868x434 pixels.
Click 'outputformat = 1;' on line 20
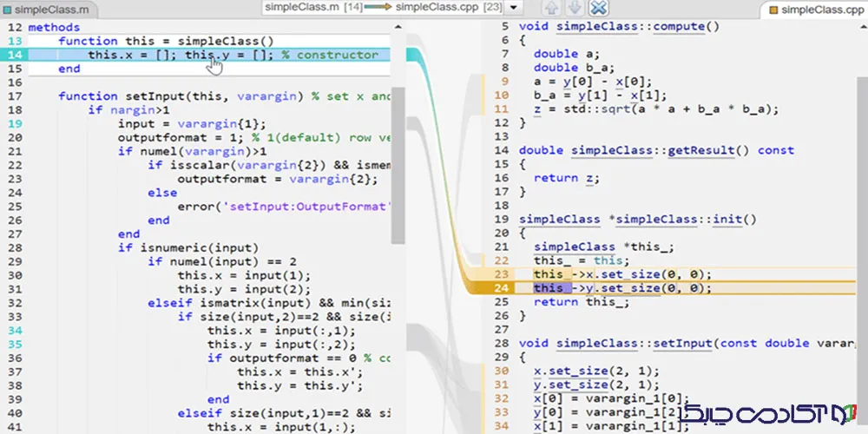coord(181,137)
